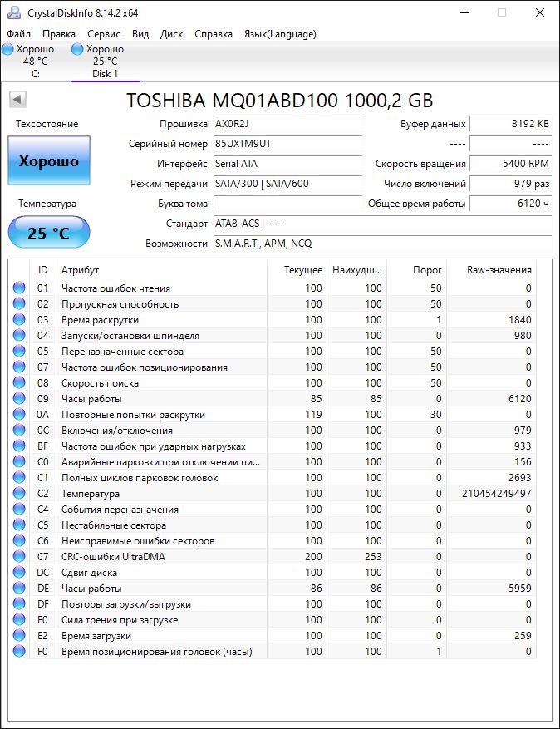This screenshot has width=560, height=729.
Task: Click status icon for attribute 01 read errors
Action: click(x=19, y=288)
